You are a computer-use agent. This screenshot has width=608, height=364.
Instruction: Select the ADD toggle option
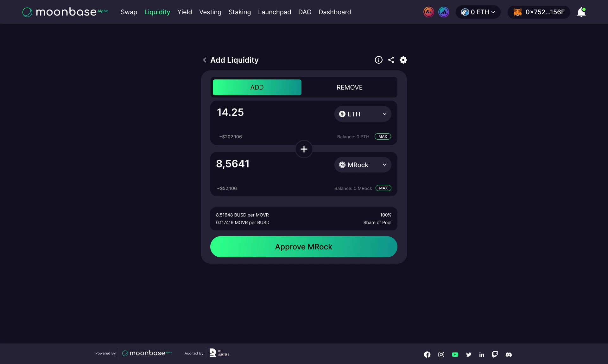[257, 87]
